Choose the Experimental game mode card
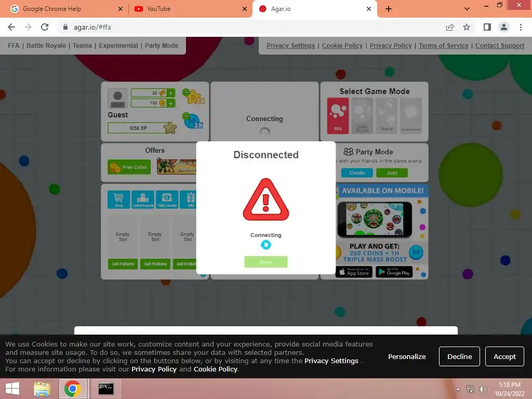This screenshot has width=532, height=399. 411,116
